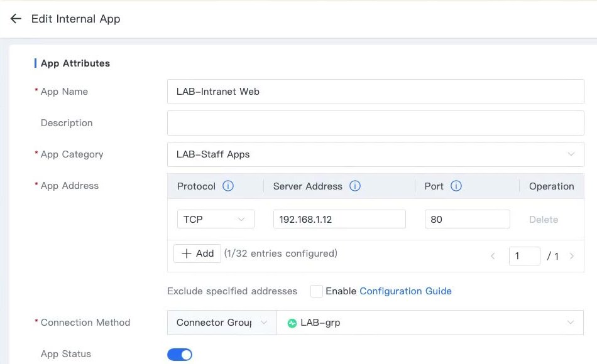Image resolution: width=597 pixels, height=364 pixels.
Task: Open the Configuration Guide link
Action: [x=405, y=291]
